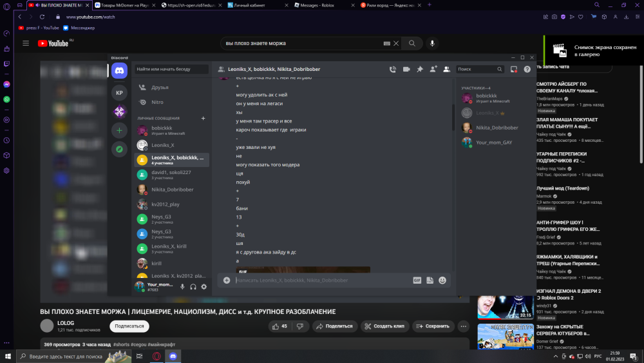Like the YouTube video
Screen dimensions: 644x363
[x=279, y=326]
